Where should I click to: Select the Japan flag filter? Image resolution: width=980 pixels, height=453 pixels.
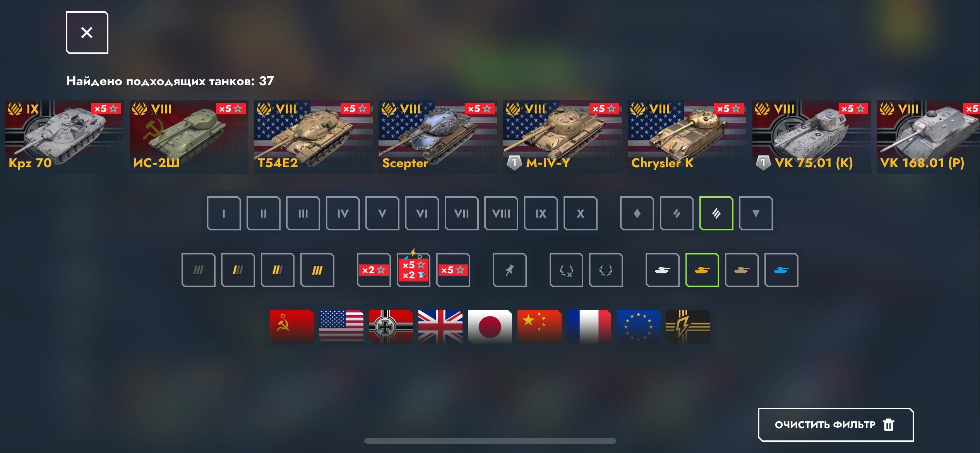490,326
